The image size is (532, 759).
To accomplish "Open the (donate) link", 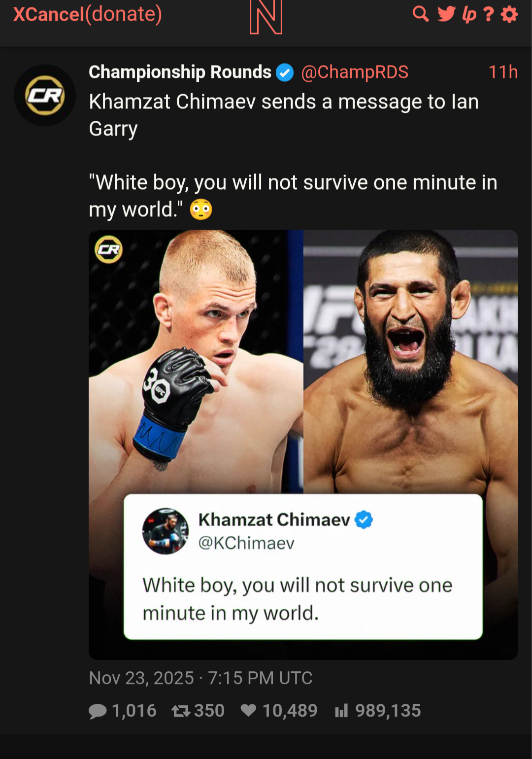I will click(x=124, y=14).
